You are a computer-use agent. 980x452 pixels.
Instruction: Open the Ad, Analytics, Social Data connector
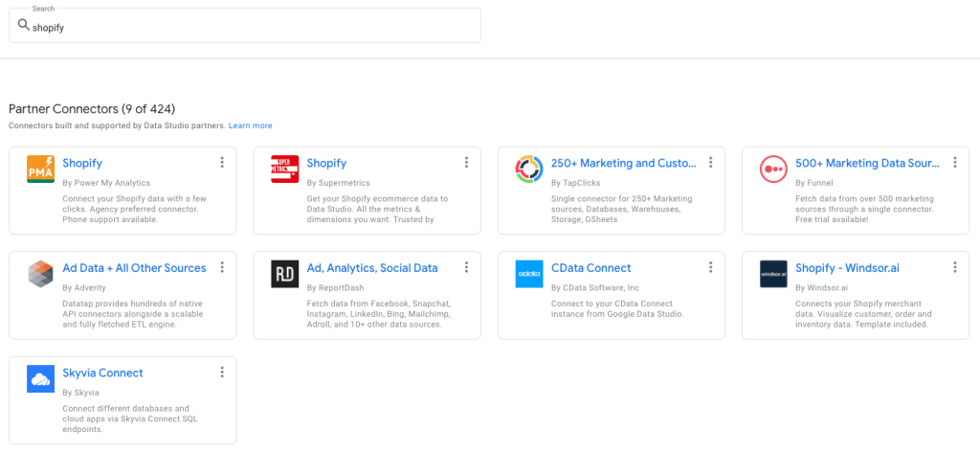click(372, 268)
